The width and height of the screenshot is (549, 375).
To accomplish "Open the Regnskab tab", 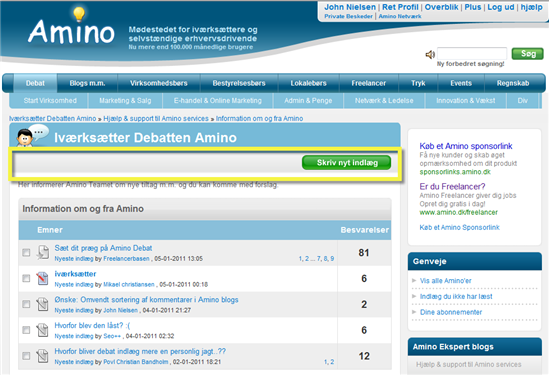I will point(513,83).
